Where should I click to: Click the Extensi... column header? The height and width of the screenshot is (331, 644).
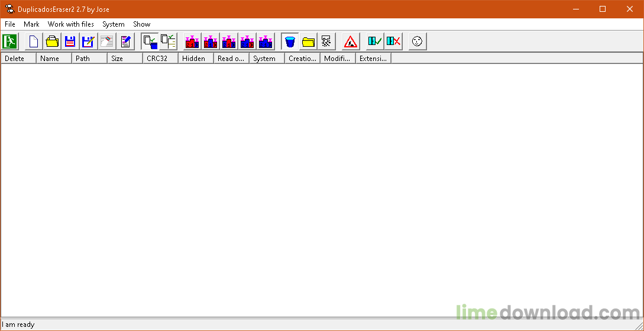(373, 59)
